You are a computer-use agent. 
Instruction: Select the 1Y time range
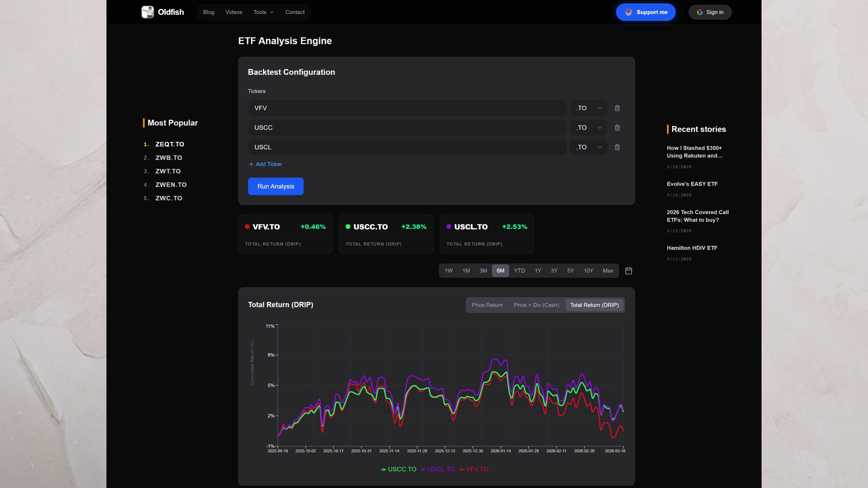tap(538, 271)
